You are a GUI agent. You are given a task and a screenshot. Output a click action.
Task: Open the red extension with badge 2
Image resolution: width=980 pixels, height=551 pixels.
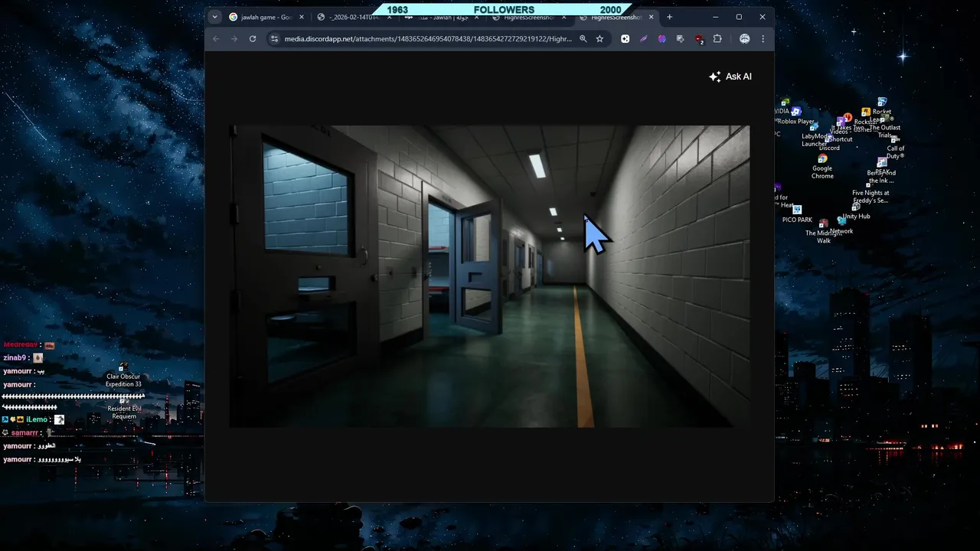coord(699,39)
